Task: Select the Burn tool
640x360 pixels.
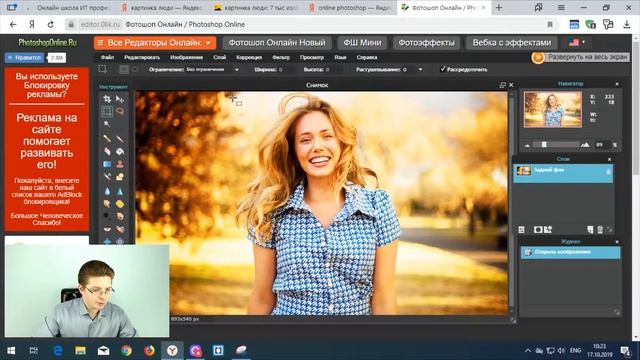Action: (x=120, y=216)
